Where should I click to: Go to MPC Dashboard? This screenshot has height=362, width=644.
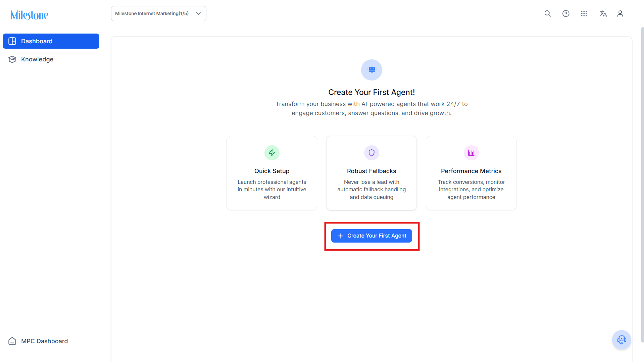pos(51,341)
